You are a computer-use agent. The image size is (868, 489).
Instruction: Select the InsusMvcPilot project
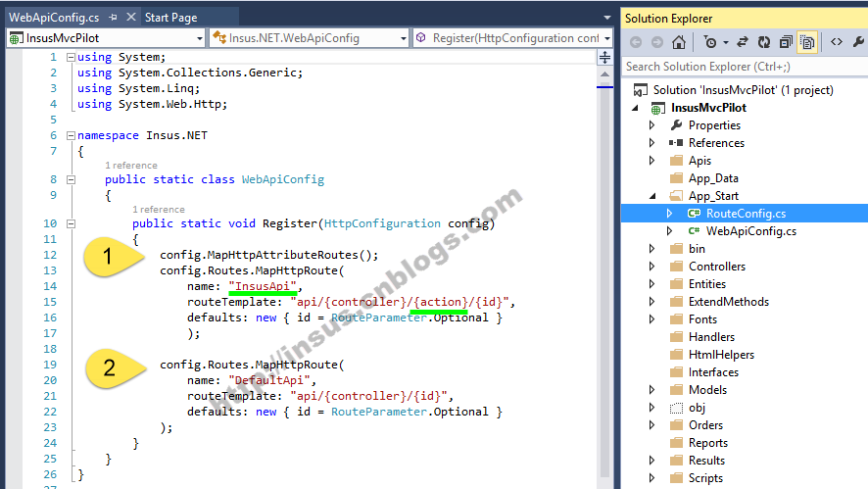click(708, 108)
